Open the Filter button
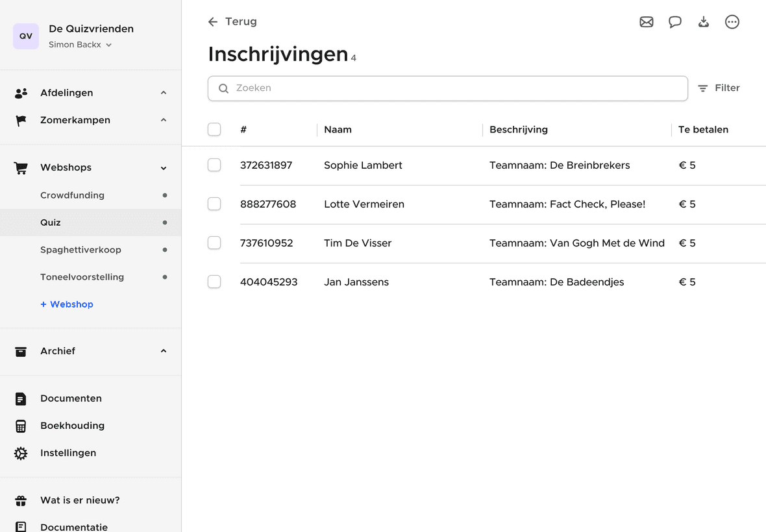 click(x=719, y=88)
